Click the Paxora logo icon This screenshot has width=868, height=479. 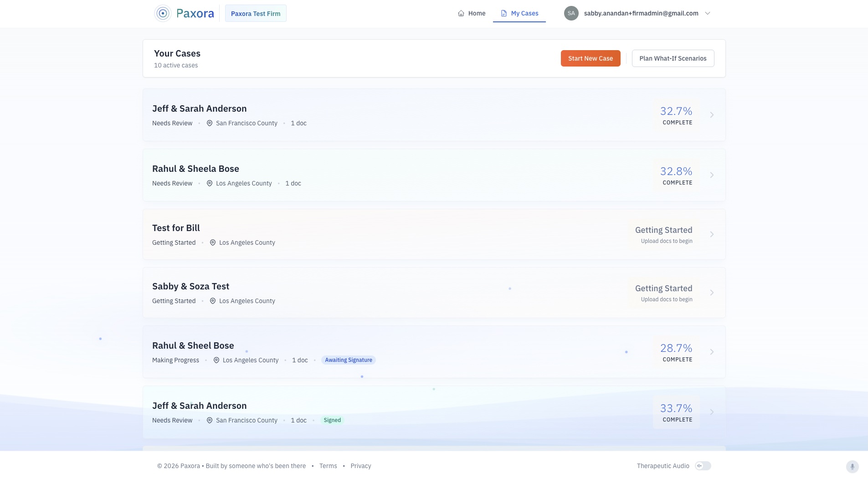[163, 13]
